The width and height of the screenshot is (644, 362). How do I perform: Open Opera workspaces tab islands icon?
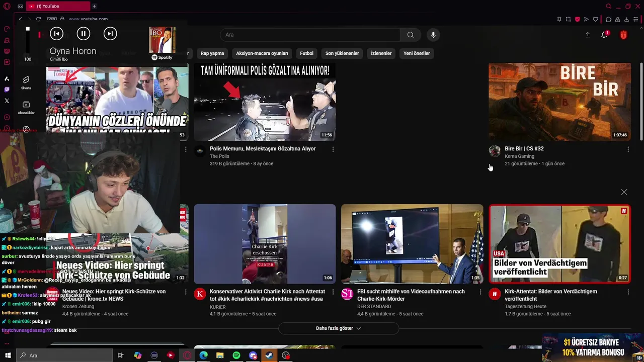(20, 6)
